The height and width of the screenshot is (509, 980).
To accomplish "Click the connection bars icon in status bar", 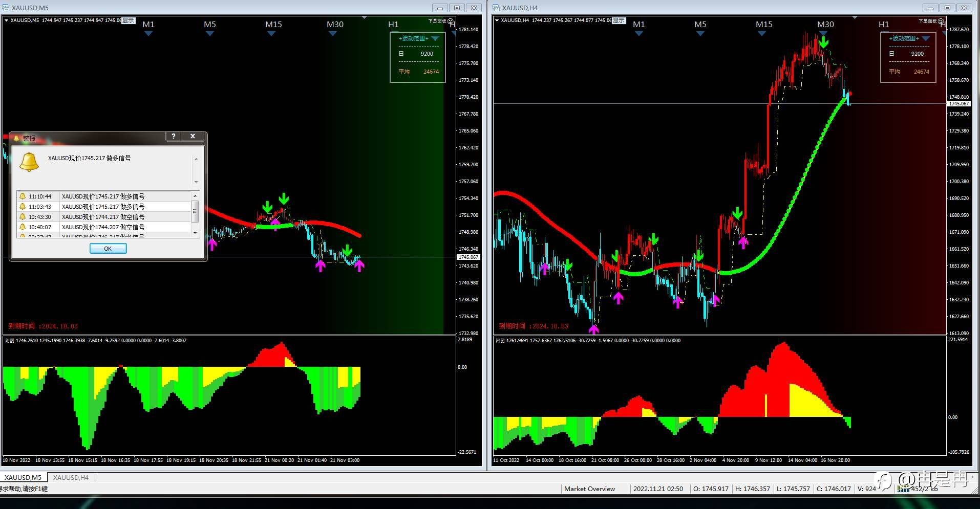I will coord(903,489).
